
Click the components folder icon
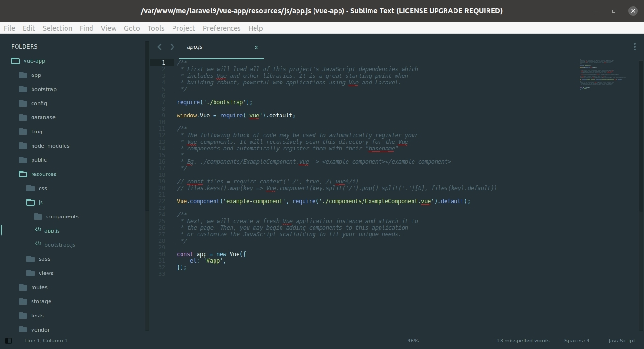(38, 216)
